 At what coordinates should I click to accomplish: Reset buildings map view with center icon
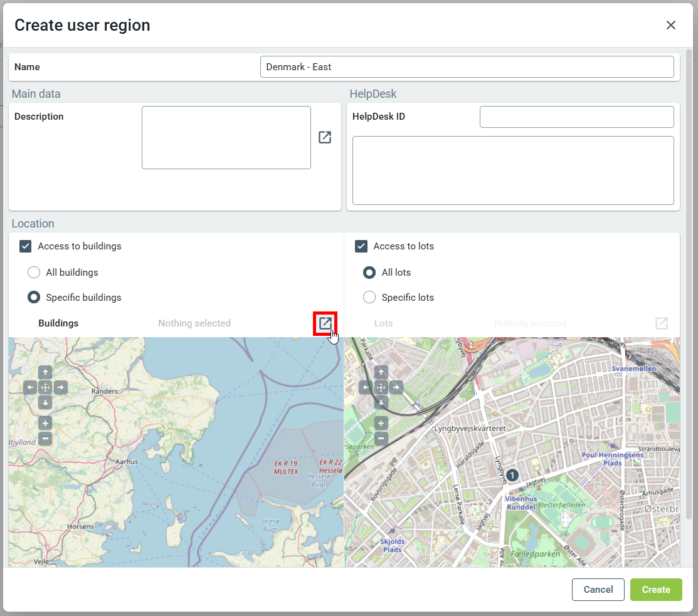45,388
